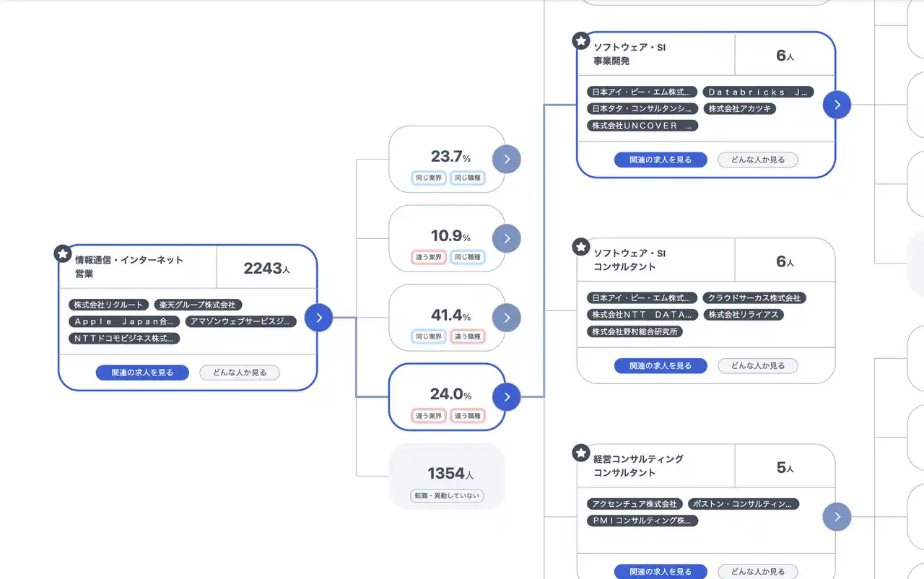Expand arrow on ソフトウェア・SI 事業開発 card

(837, 105)
